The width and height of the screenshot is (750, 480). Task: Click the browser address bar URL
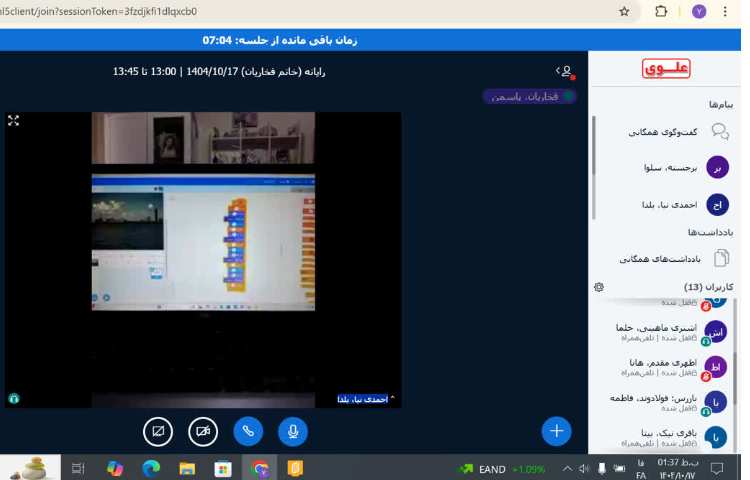click(x=98, y=11)
